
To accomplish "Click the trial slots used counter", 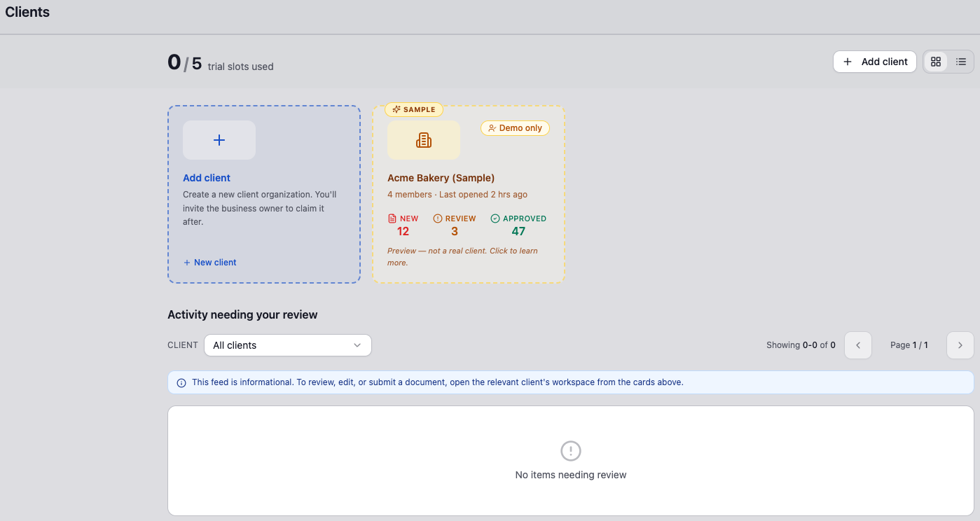I will 221,64.
